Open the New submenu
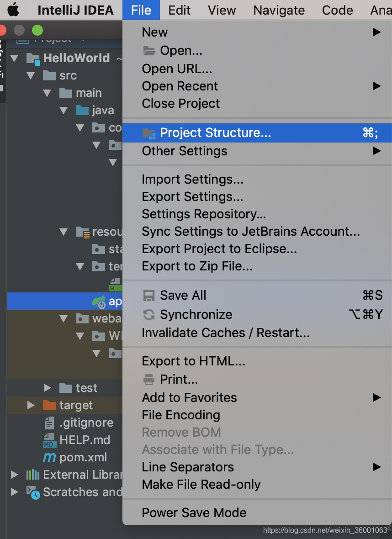This screenshot has height=539, width=392. coord(257,32)
